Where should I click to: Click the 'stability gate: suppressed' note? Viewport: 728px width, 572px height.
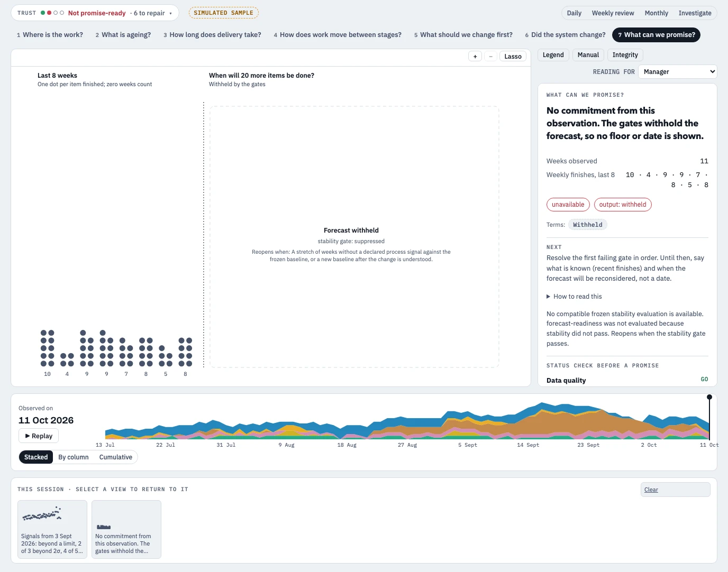coord(351,242)
